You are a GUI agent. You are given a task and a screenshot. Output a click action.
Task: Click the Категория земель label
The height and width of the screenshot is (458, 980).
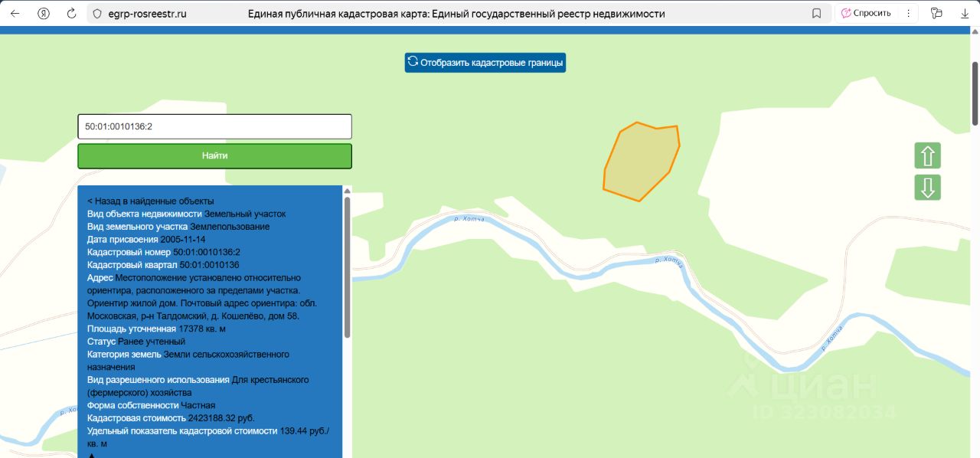coord(124,355)
